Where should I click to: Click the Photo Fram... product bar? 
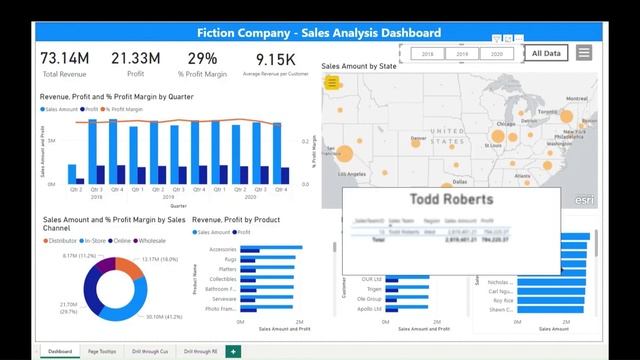pyautogui.click(x=267, y=307)
